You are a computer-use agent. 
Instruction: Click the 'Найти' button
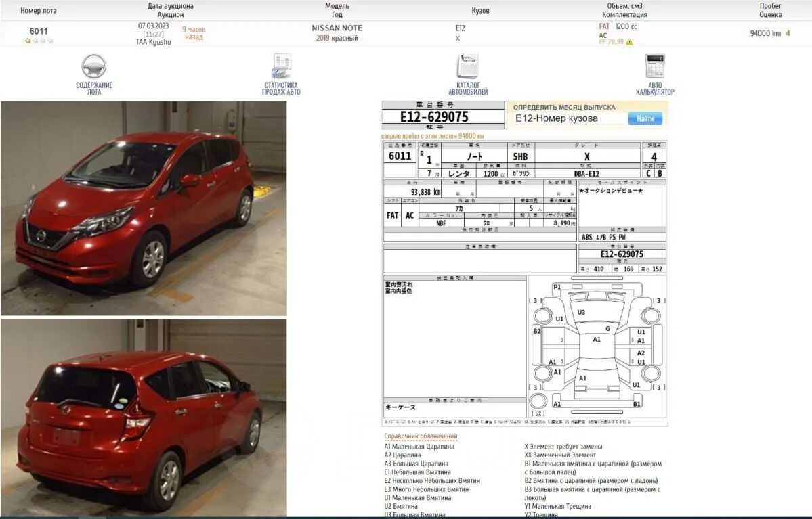pos(645,118)
